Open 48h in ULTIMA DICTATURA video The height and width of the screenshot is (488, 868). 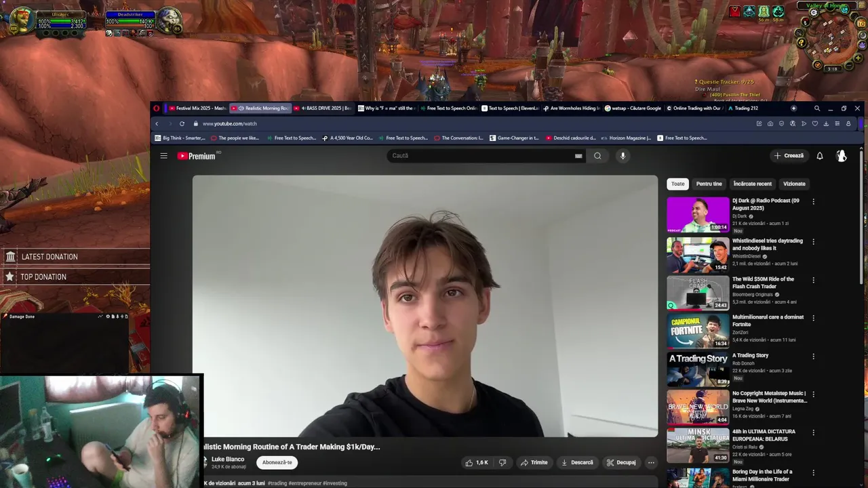(x=698, y=445)
